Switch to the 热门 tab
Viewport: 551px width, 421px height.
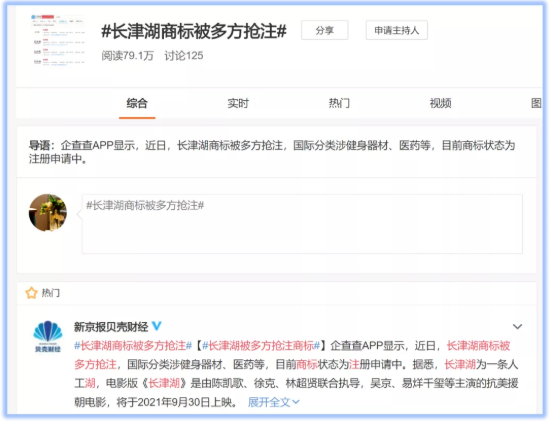[339, 103]
